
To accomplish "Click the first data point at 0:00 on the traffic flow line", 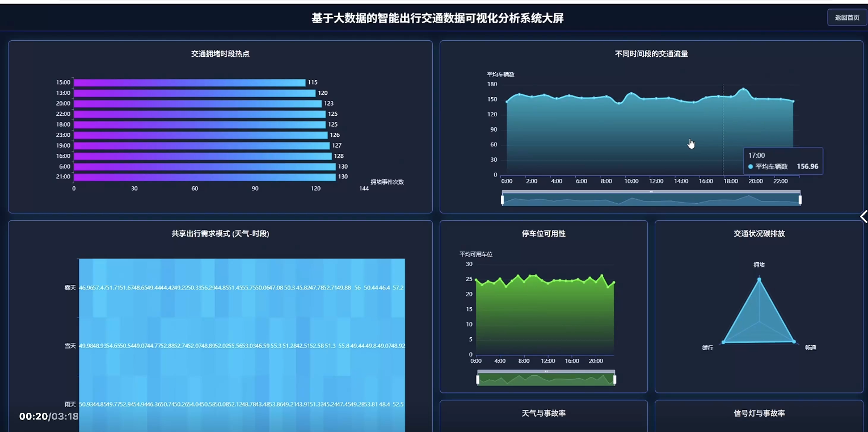I will pyautogui.click(x=507, y=102).
